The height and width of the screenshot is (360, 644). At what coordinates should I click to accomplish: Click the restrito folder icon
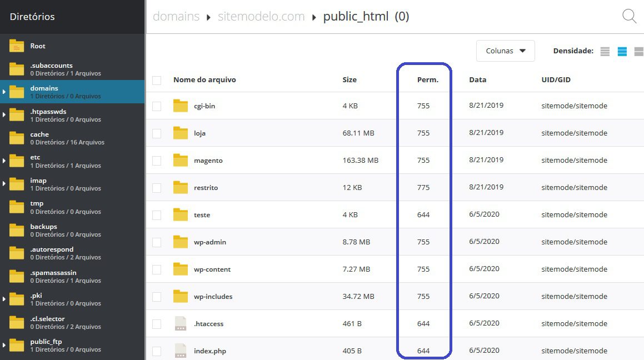[180, 187]
